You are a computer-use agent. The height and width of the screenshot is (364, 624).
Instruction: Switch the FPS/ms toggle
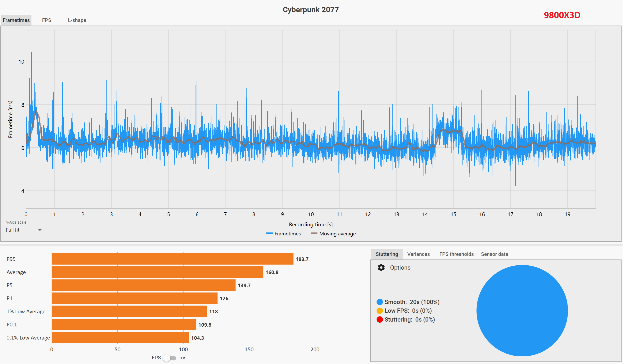coord(170,359)
